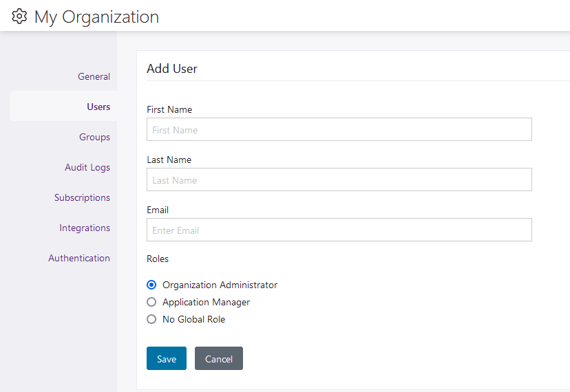The image size is (570, 392).
Task: Click into the First Name input field
Action: pos(339,129)
